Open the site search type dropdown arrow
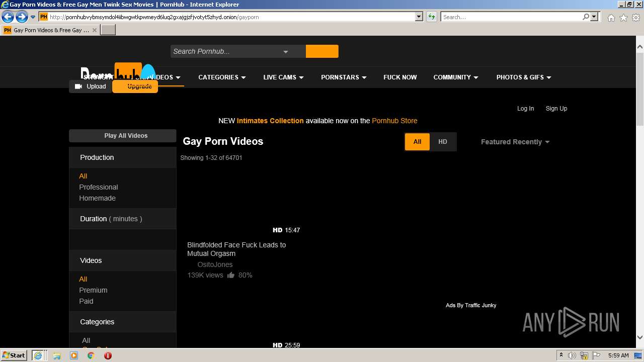644x362 pixels. click(x=286, y=51)
